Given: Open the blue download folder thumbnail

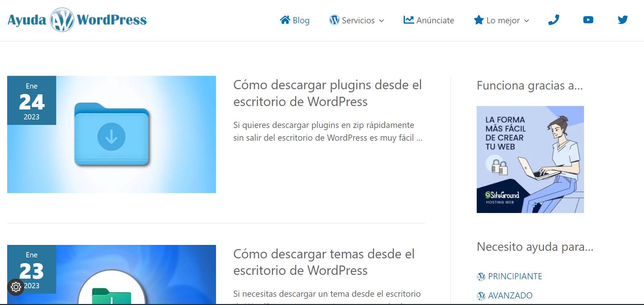Looking at the screenshot, I should 111,134.
